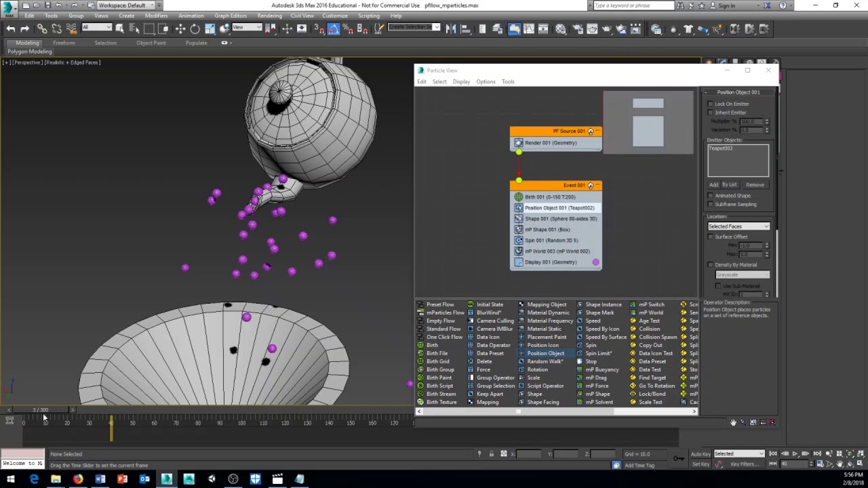Open the reference coordinate View dropdown

tap(247, 28)
